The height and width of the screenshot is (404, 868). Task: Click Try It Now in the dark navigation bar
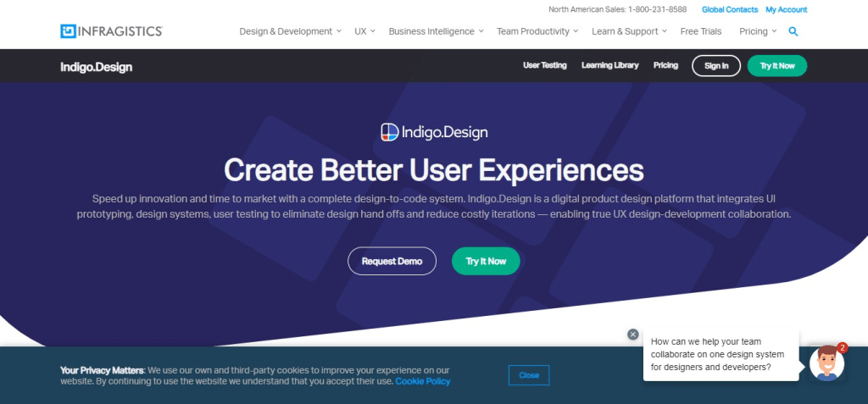pyautogui.click(x=776, y=66)
